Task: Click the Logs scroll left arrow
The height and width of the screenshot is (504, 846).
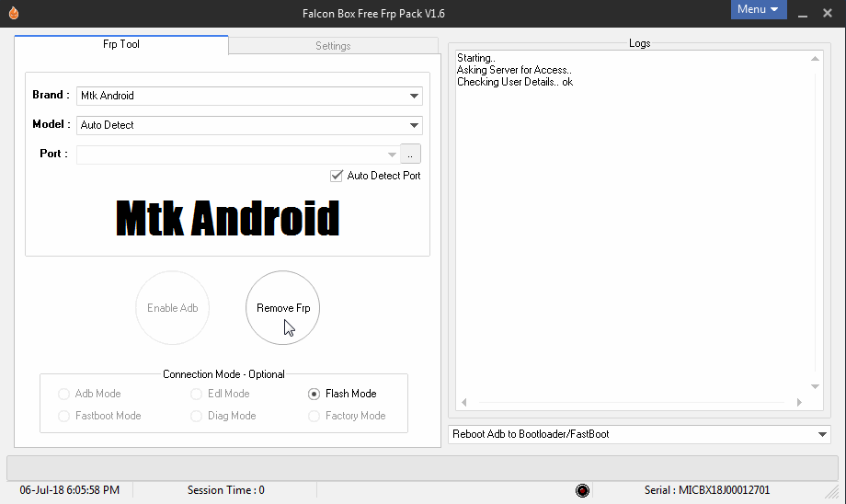Action: [x=464, y=402]
